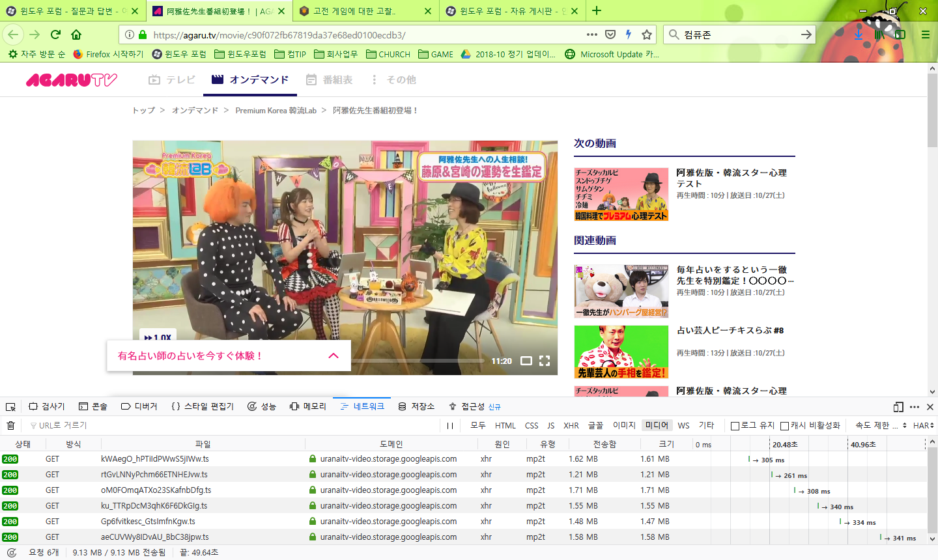The image size is (938, 560).
Task: Save the page to Pocket
Action: [x=610, y=35]
